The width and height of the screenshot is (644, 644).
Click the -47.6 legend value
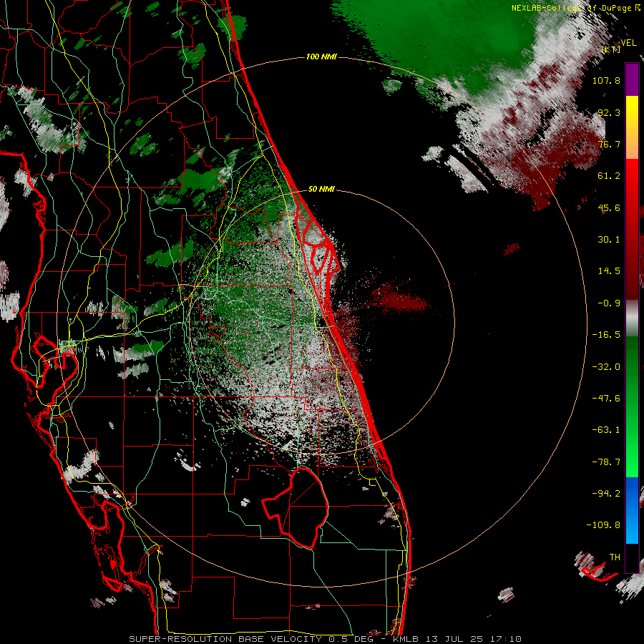pyautogui.click(x=606, y=399)
